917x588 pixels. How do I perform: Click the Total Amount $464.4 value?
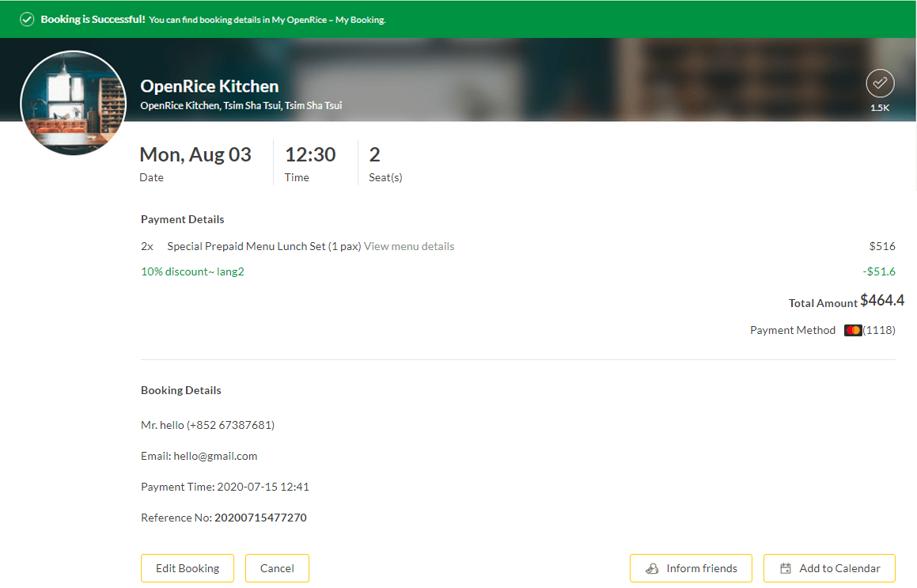click(x=882, y=301)
